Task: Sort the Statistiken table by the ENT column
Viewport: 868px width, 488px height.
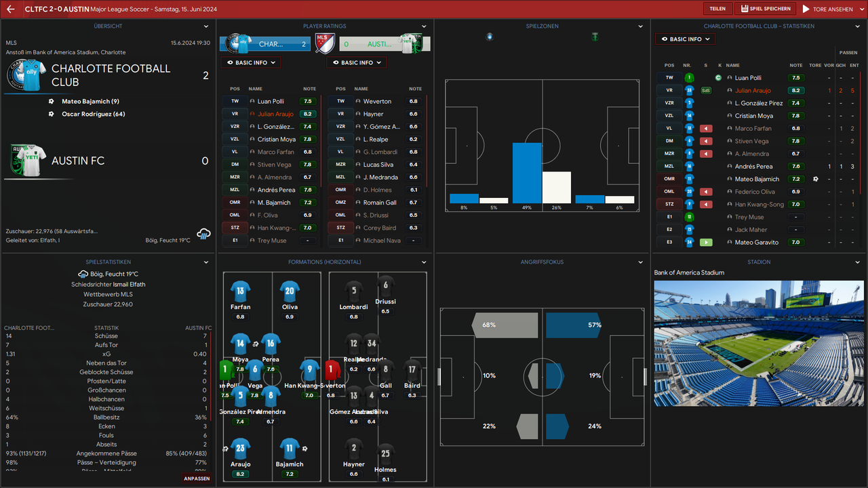Action: click(x=854, y=65)
